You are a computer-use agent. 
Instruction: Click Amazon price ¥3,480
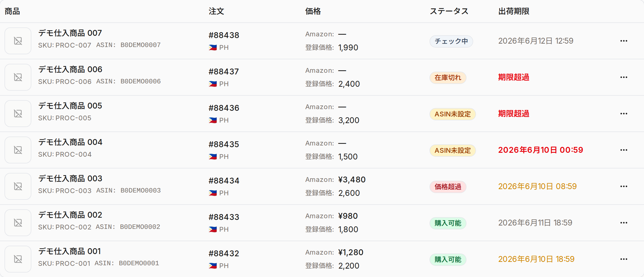(352, 180)
